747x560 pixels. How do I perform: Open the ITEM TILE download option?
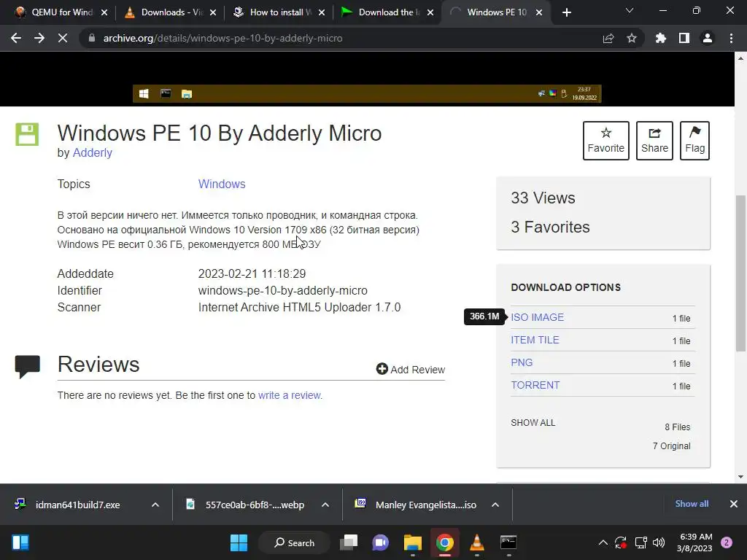pyautogui.click(x=535, y=340)
